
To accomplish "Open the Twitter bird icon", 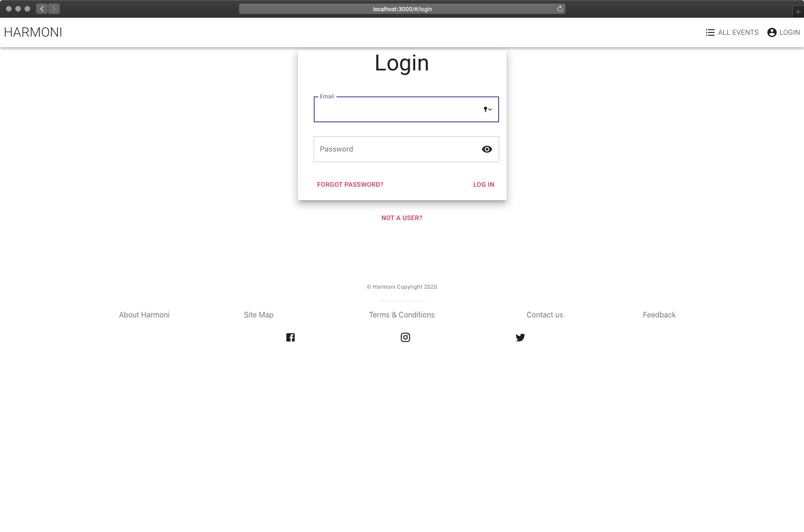I will coord(520,337).
